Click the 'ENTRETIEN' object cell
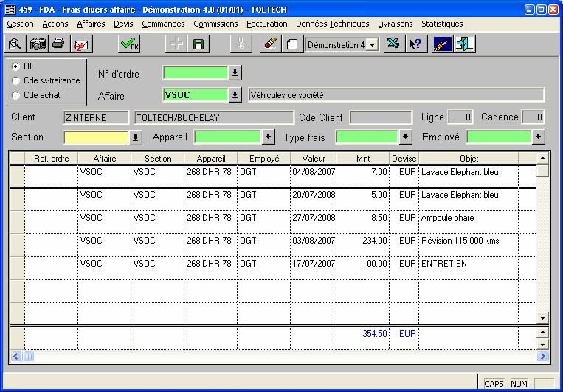The image size is (563, 392). (469, 268)
